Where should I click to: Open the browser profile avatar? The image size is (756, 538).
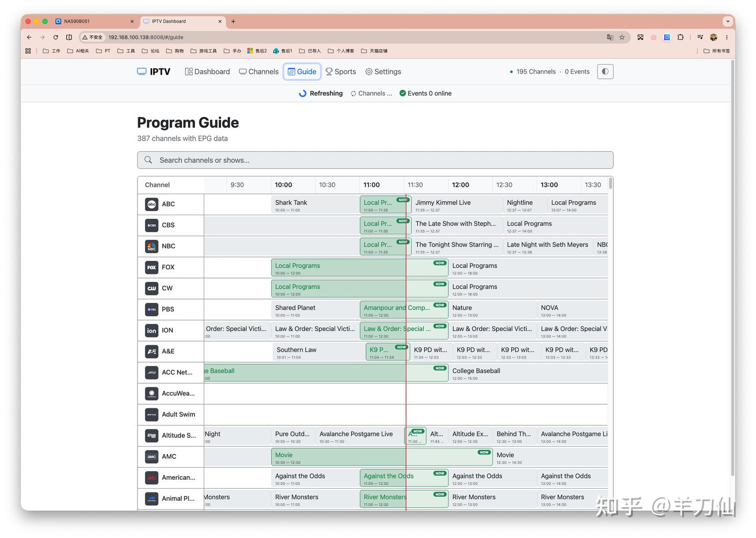(x=713, y=37)
